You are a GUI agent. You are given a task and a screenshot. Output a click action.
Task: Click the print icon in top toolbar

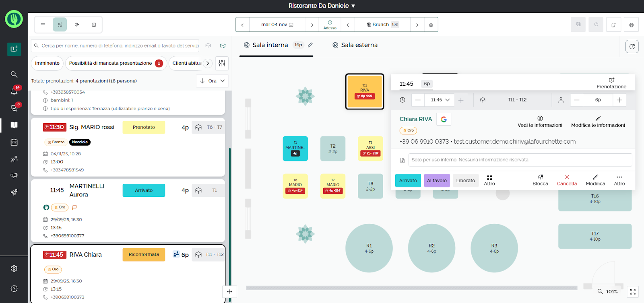631,25
